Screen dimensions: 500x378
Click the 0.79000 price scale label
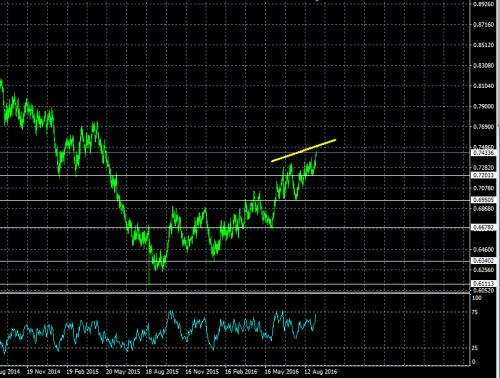pos(484,106)
